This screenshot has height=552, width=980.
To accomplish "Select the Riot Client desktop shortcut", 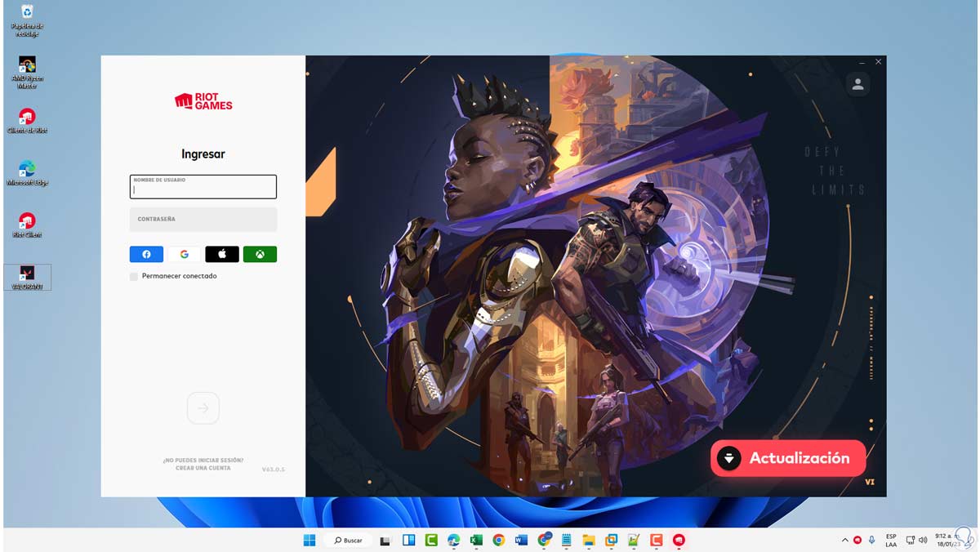I will (27, 225).
